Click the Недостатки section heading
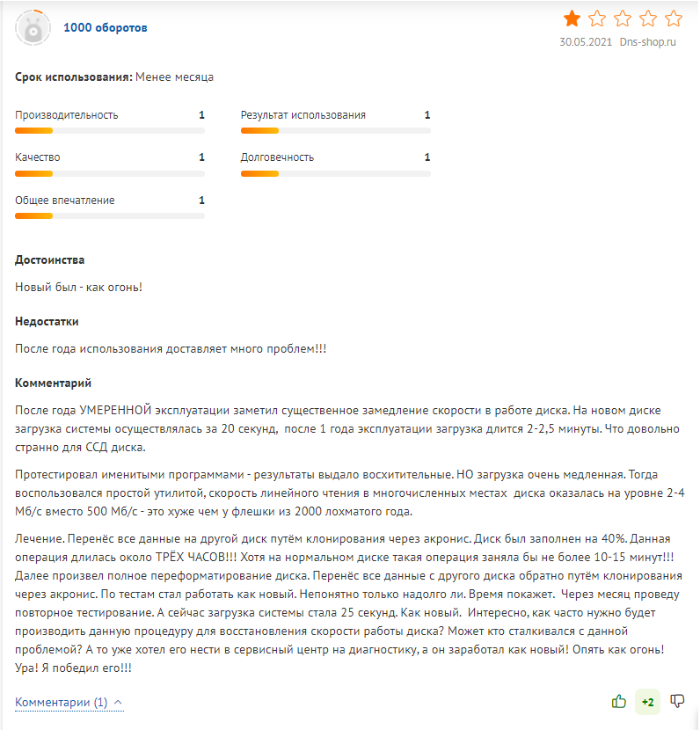The image size is (700, 730). [47, 322]
